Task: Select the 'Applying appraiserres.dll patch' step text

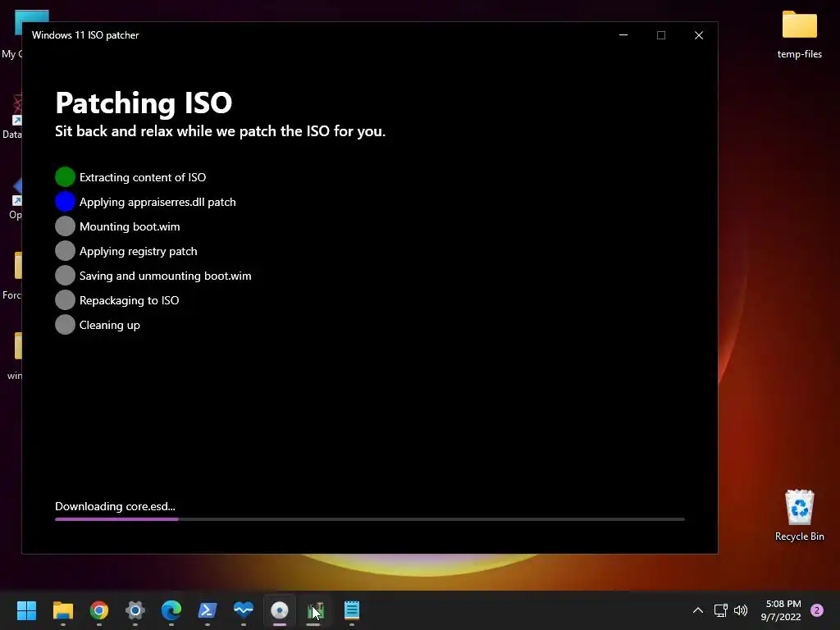Action: pyautogui.click(x=157, y=202)
